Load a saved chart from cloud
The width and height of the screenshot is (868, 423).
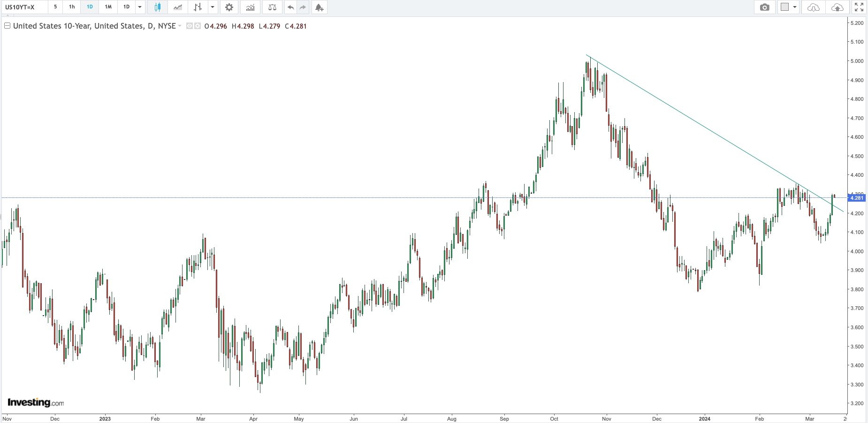[x=814, y=7]
